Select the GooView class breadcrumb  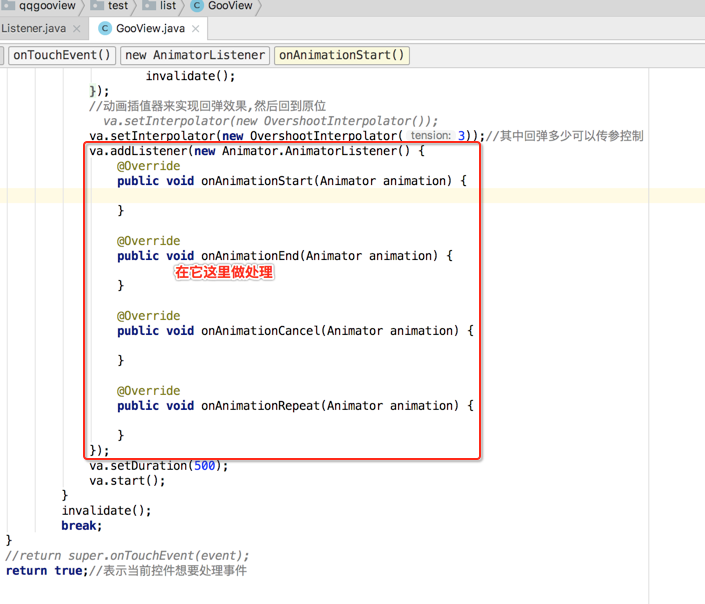tap(222, 6)
